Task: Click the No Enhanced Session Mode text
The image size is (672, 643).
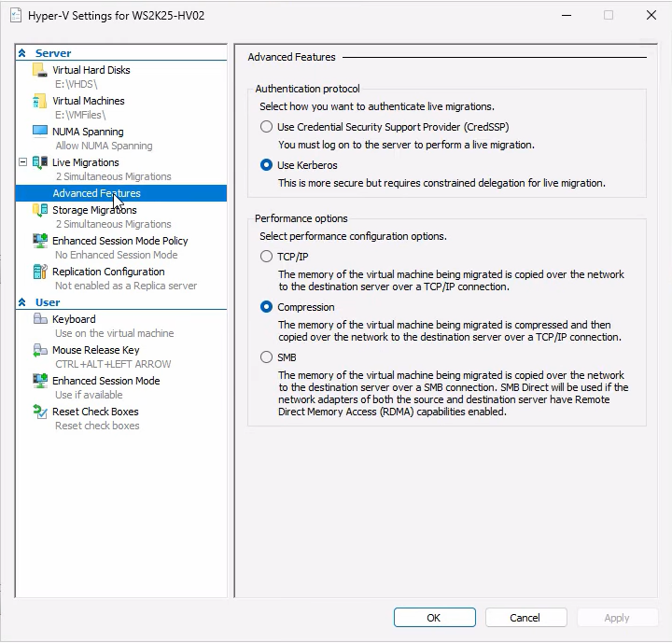Action: tap(116, 255)
